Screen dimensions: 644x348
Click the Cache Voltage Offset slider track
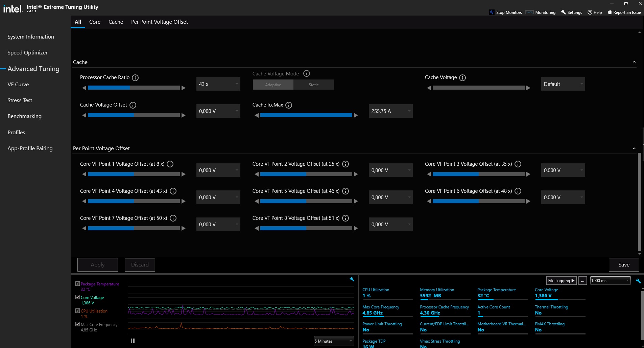[x=134, y=115]
